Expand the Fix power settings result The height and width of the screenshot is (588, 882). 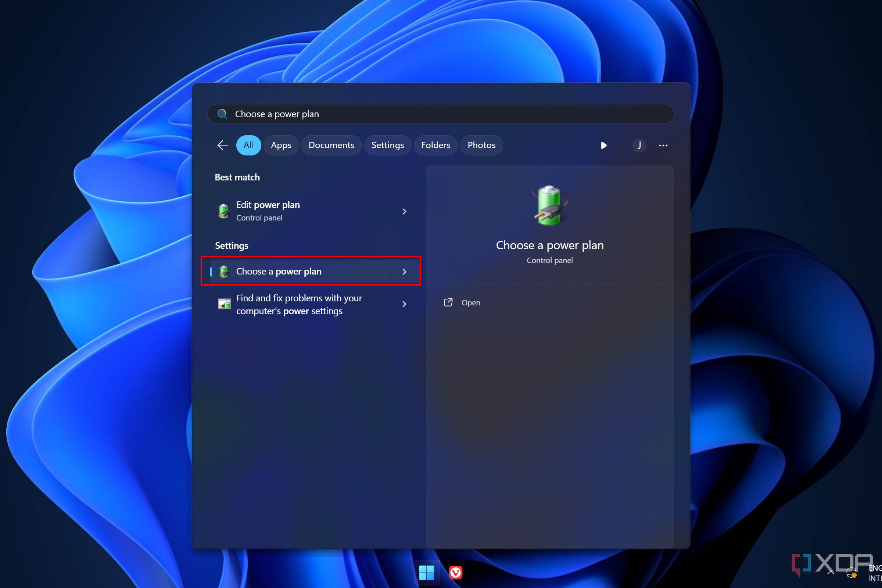(x=406, y=304)
